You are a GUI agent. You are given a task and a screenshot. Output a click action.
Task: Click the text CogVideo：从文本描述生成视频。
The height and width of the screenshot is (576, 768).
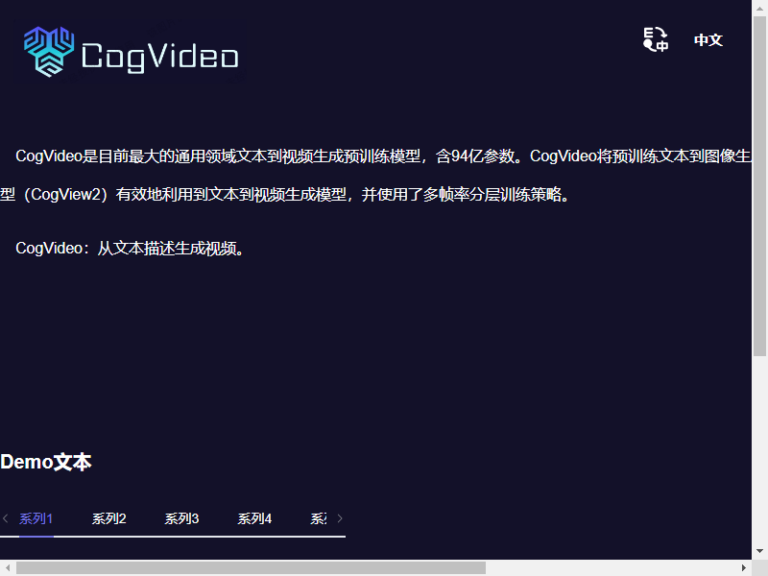(x=130, y=248)
